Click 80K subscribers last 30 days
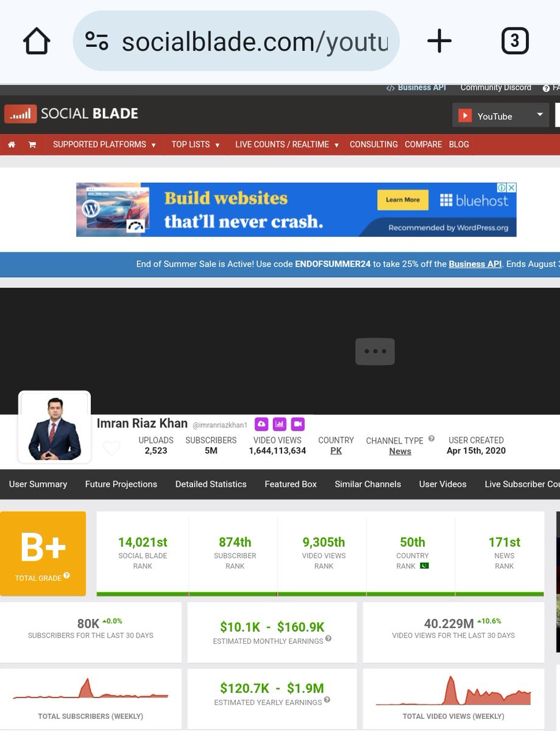Viewport: 560px width, 731px height. [x=88, y=624]
